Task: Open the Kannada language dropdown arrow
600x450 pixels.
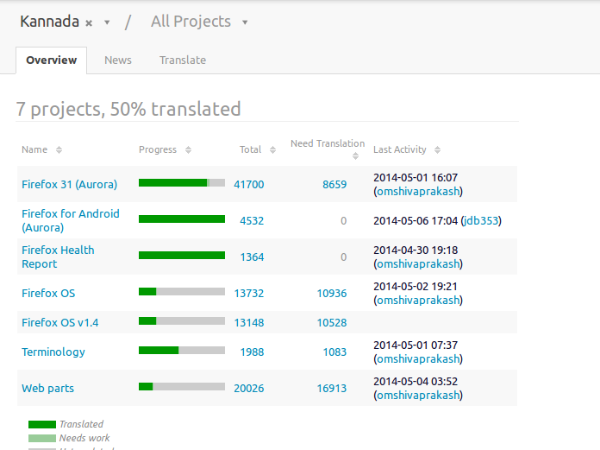Action: tap(107, 22)
